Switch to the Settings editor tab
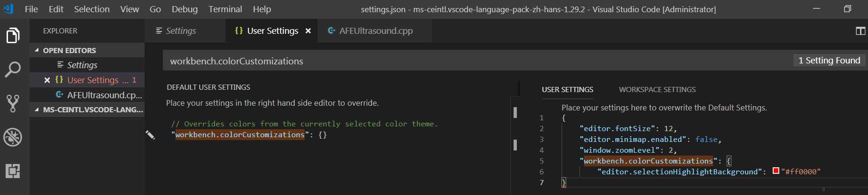This screenshot has height=195, width=868. pyautogui.click(x=181, y=31)
